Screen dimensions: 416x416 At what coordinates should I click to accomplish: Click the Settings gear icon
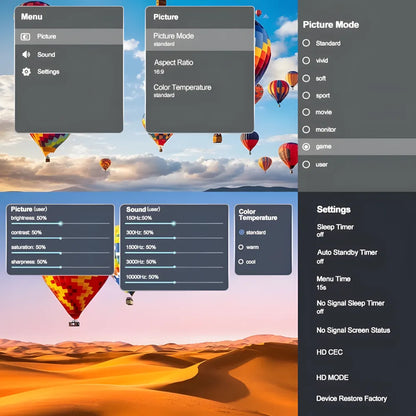tap(26, 71)
